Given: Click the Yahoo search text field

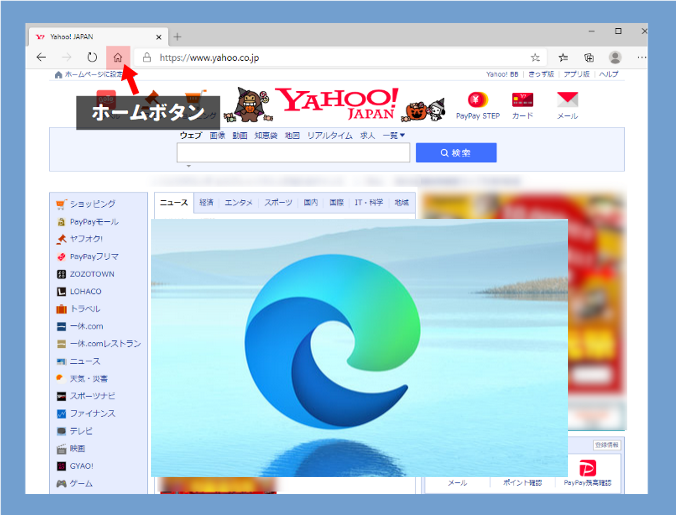Looking at the screenshot, I should coord(293,153).
